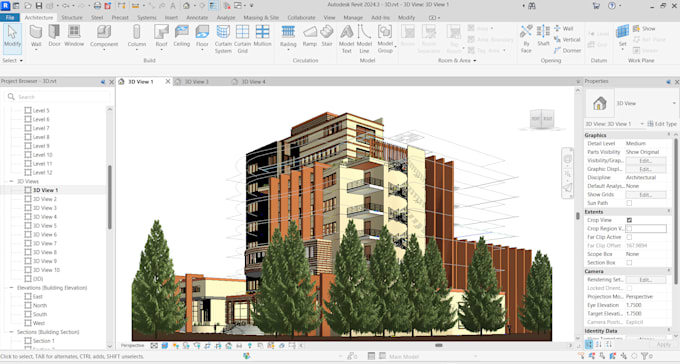Click the view's horizontal scrollbar thumb
The height and width of the screenshot is (364, 680).
439,345
